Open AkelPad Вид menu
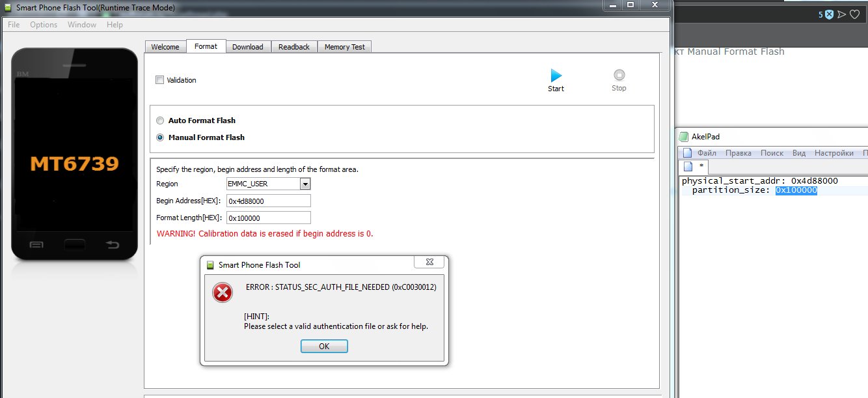Image resolution: width=868 pixels, height=398 pixels. [799, 153]
